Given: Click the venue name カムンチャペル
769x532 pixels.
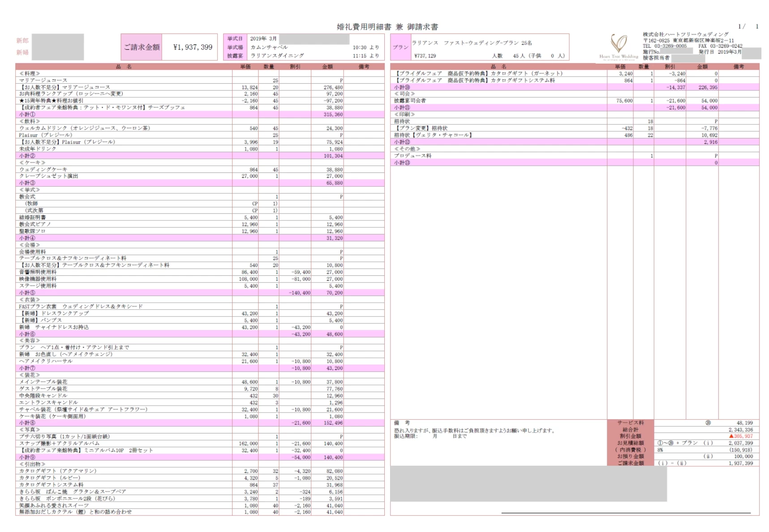Looking at the screenshot, I should pyautogui.click(x=269, y=47).
